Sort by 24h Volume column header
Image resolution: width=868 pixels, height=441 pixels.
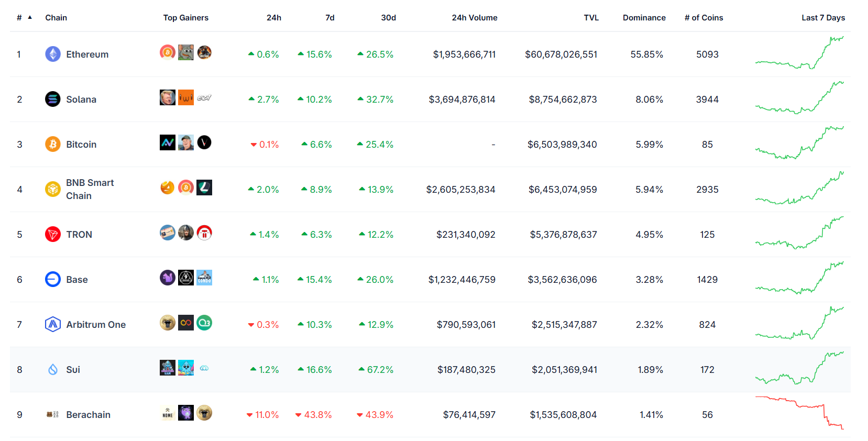[474, 18]
